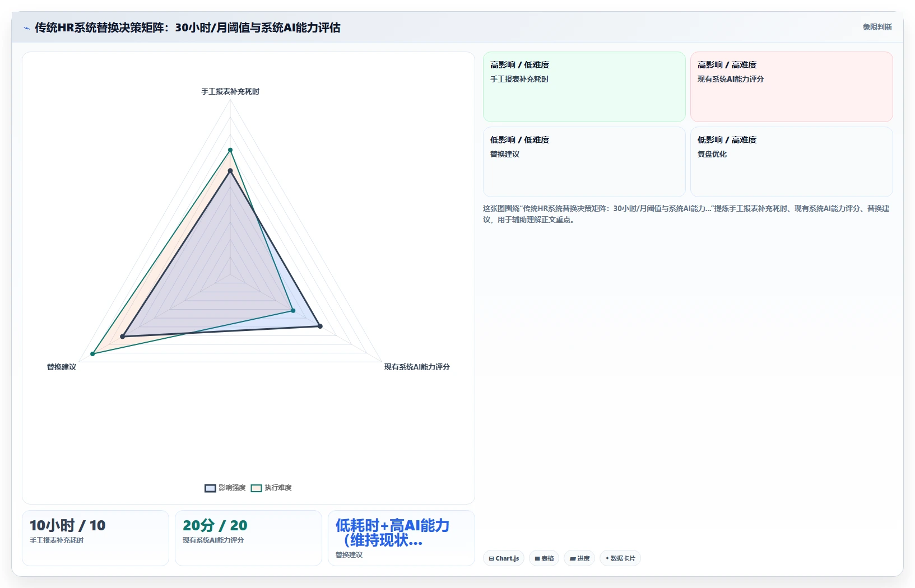Click the 现有系统AI能力评分 radar axis label

point(417,367)
